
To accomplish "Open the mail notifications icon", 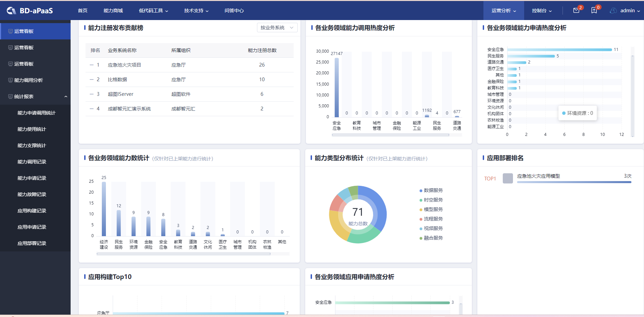I will click(576, 11).
